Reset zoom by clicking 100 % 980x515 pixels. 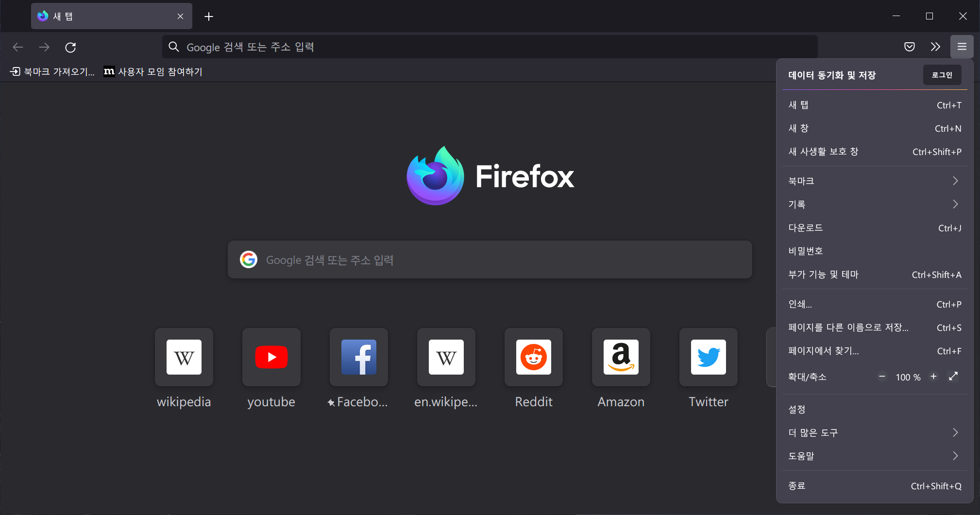[908, 377]
